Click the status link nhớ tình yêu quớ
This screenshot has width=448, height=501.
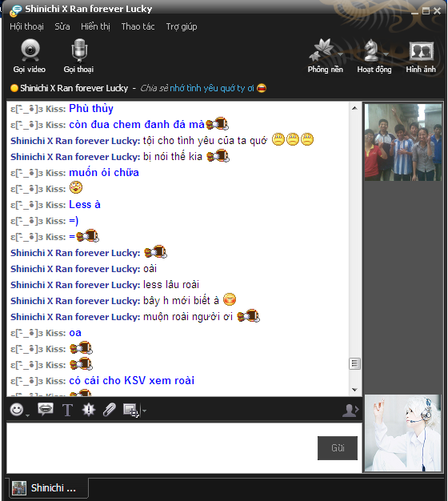pos(202,88)
